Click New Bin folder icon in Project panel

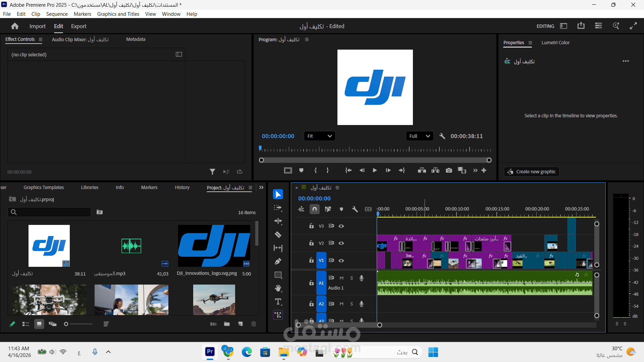227,324
